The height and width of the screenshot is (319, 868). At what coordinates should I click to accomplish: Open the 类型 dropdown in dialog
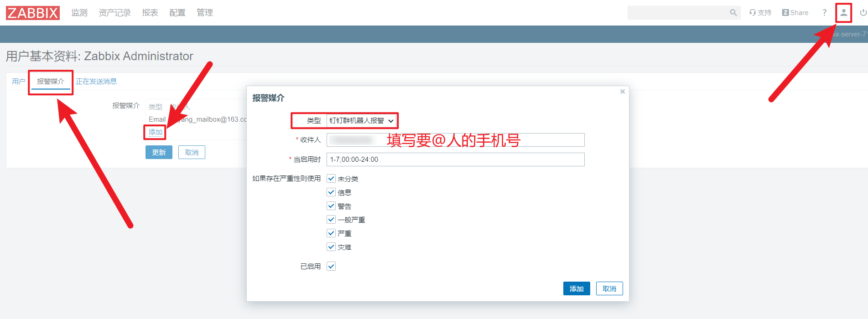coord(362,121)
